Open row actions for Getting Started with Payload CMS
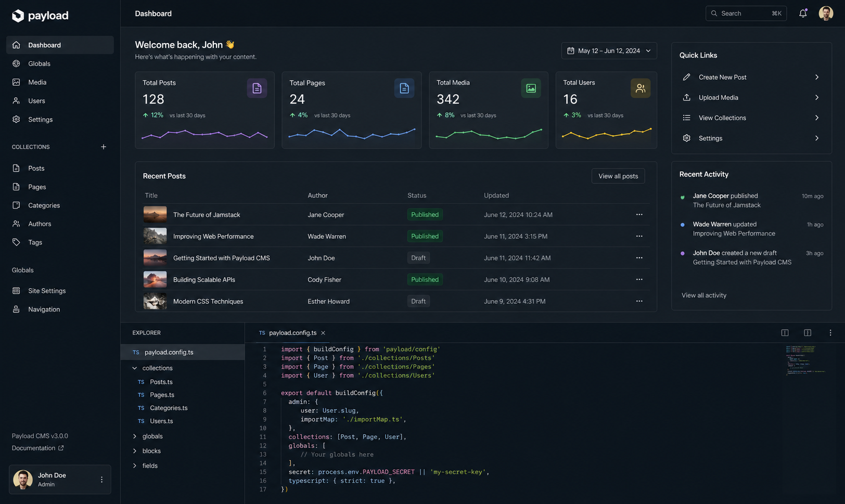 (639, 258)
